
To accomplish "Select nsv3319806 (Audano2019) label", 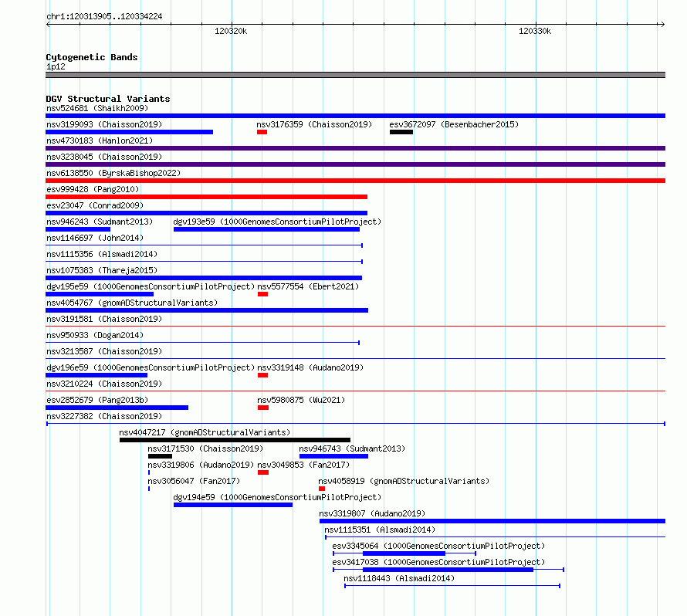I will [201, 465].
